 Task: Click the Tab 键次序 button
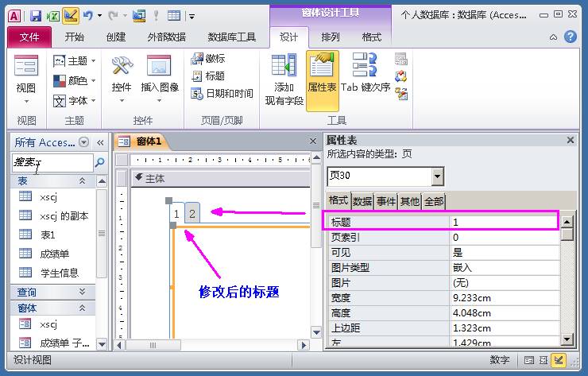(x=366, y=72)
